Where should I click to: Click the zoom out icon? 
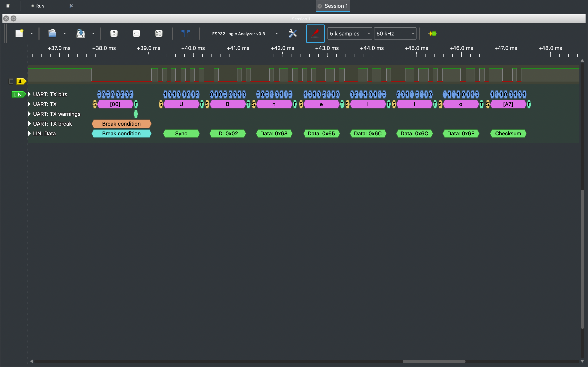(136, 33)
